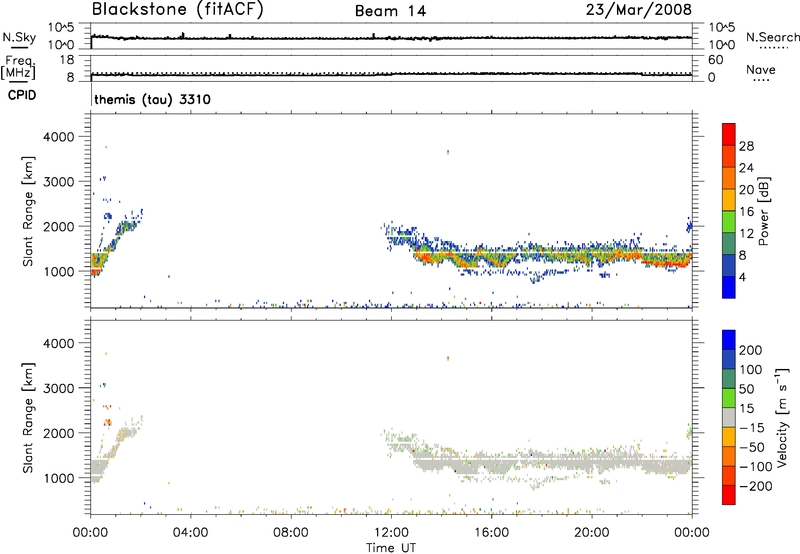Click the 04:00 time axis label
800x554 pixels.
tap(191, 533)
